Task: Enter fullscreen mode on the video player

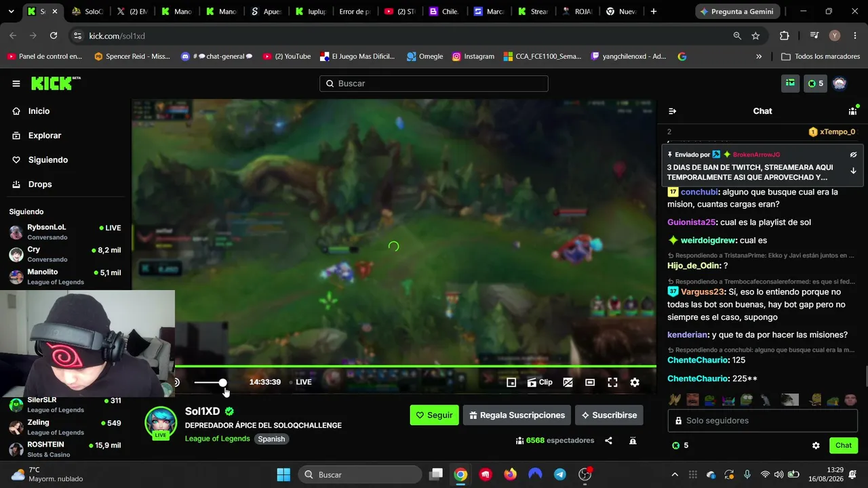Action: pos(612,382)
